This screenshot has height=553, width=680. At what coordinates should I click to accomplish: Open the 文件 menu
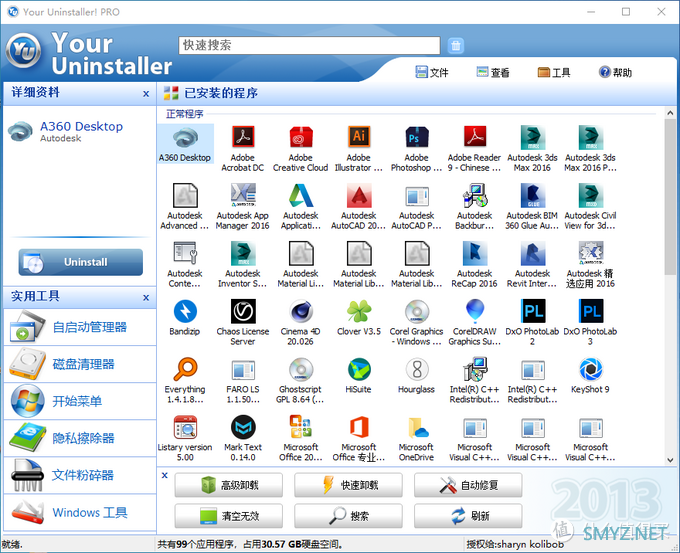tap(432, 72)
